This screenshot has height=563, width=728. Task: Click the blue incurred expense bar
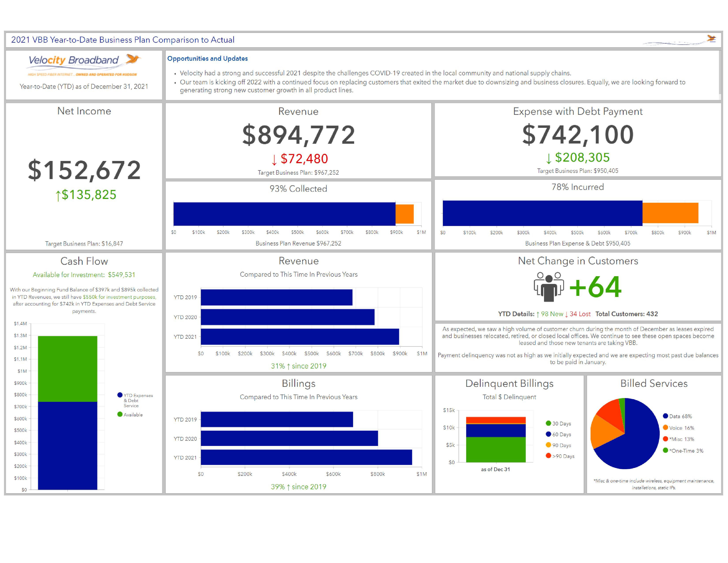click(542, 213)
